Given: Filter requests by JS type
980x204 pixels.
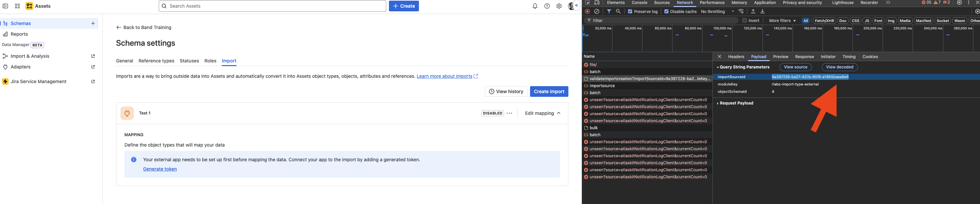Looking at the screenshot, I should pyautogui.click(x=867, y=21).
